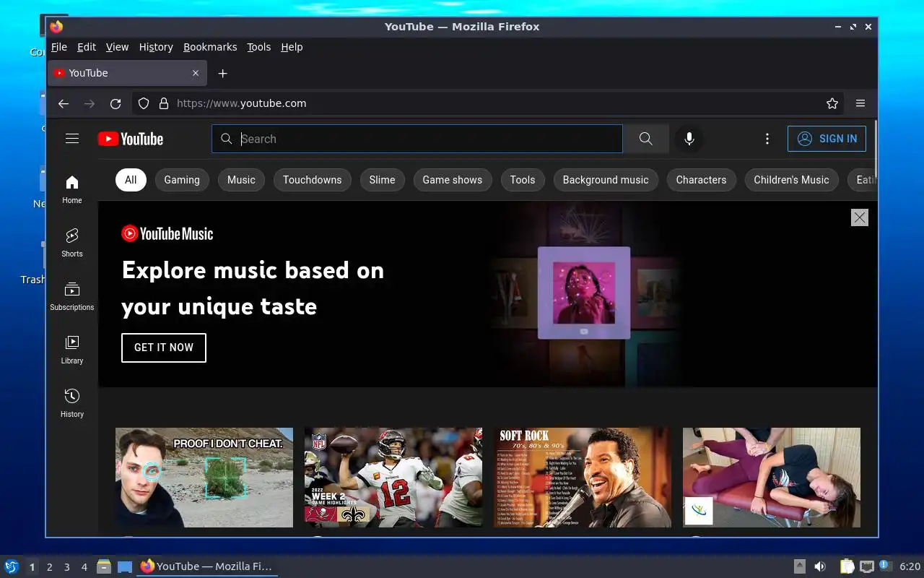Open the File menu
The width and height of the screenshot is (924, 578).
coord(59,47)
